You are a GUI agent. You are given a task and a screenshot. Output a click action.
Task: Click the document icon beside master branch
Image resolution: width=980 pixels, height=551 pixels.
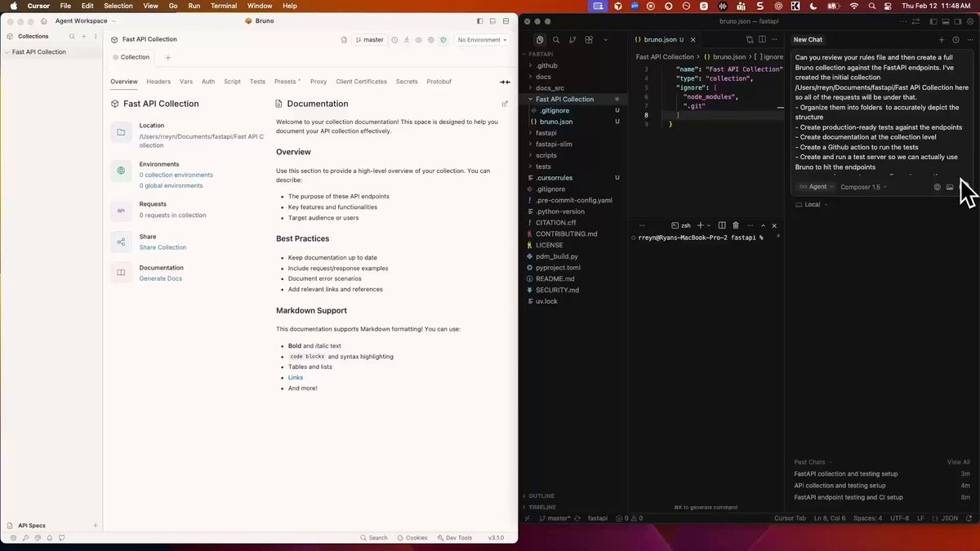[344, 39]
